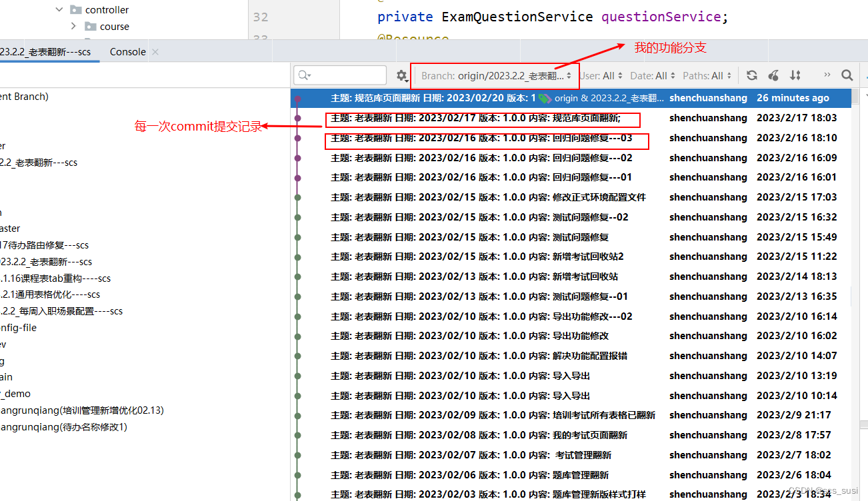
Task: Switch to the Console tab
Action: pyautogui.click(x=127, y=52)
